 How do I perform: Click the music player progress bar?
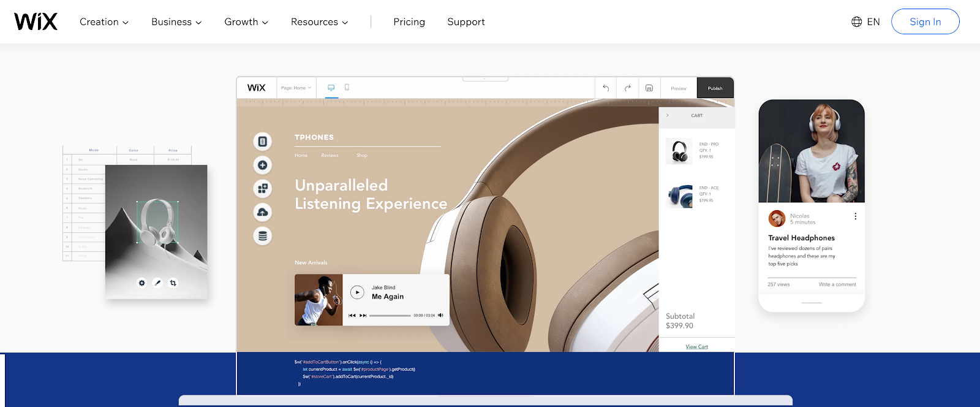[x=390, y=316]
